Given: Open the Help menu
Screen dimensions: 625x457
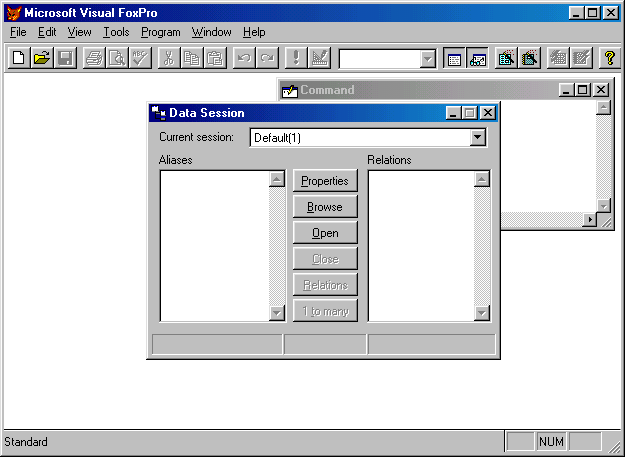Looking at the screenshot, I should pos(254,32).
